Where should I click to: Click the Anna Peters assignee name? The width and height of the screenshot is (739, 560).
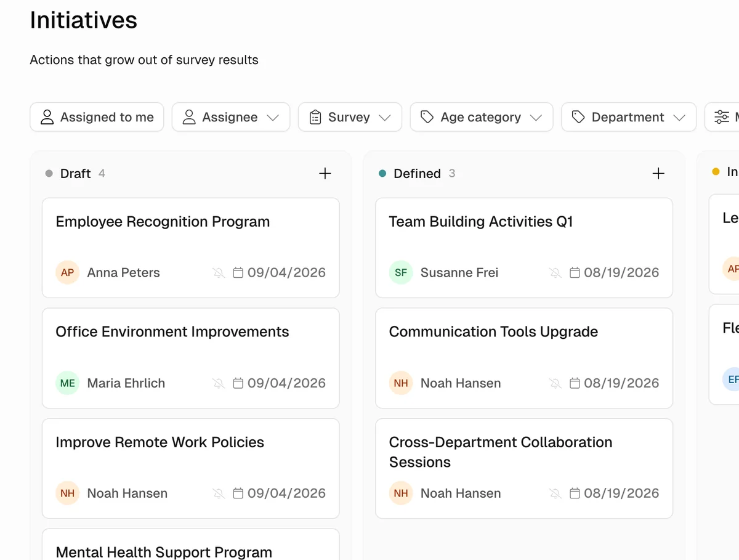[x=123, y=272]
